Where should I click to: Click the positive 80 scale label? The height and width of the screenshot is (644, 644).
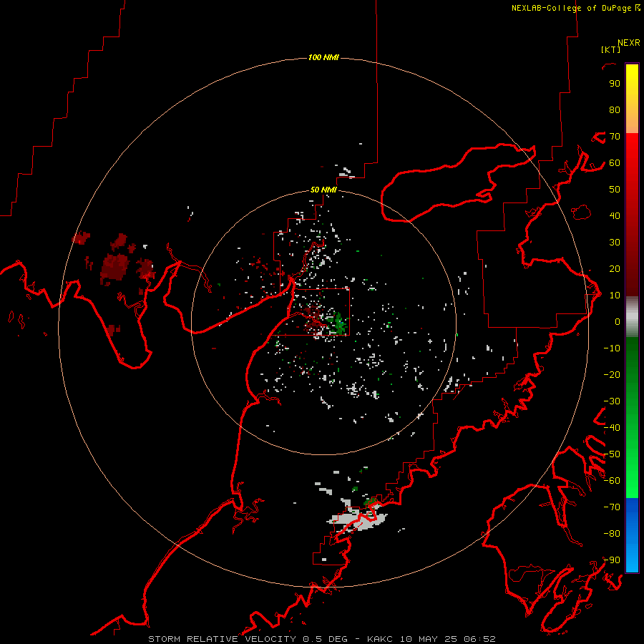(x=615, y=110)
